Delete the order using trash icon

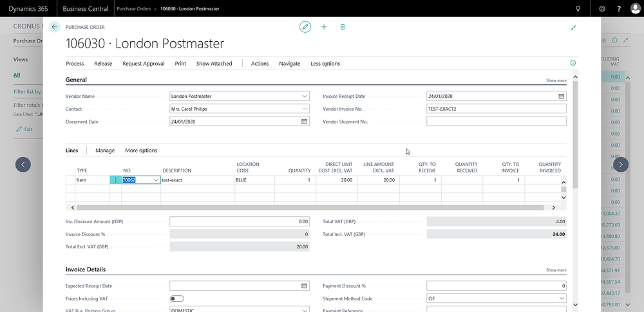point(343,27)
